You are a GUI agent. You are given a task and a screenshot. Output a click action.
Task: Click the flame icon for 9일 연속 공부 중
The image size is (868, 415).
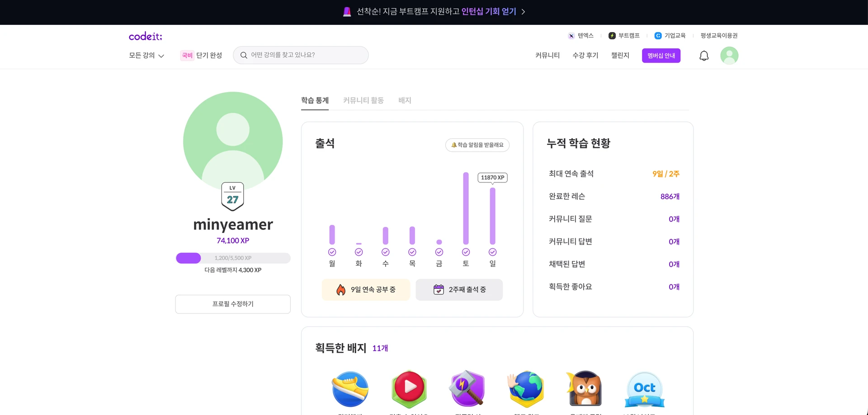(341, 289)
